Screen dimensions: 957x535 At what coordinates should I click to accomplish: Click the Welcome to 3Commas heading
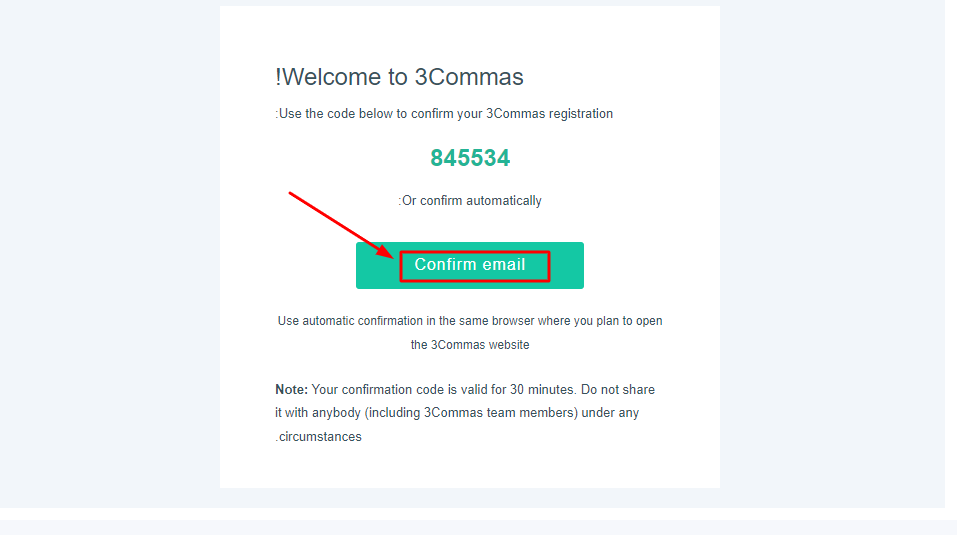click(x=399, y=77)
